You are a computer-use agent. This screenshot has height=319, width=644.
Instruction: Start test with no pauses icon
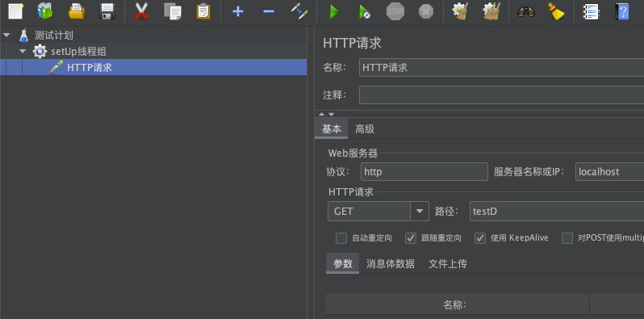[x=365, y=11]
